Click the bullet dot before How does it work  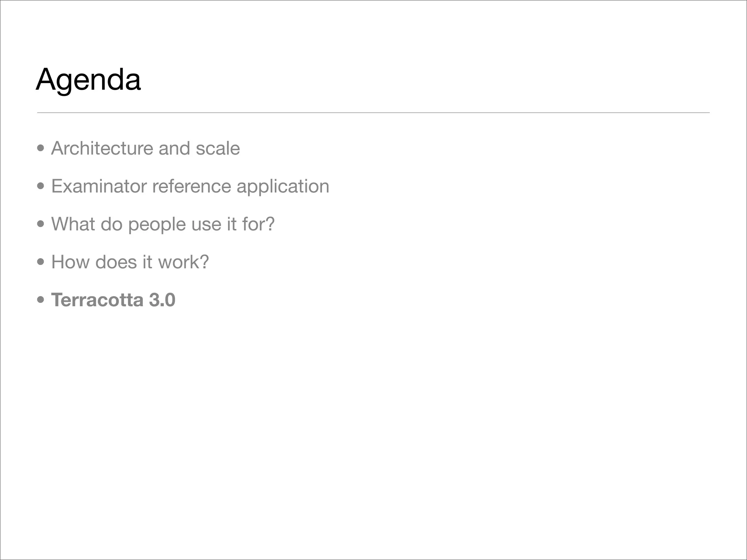(41, 262)
